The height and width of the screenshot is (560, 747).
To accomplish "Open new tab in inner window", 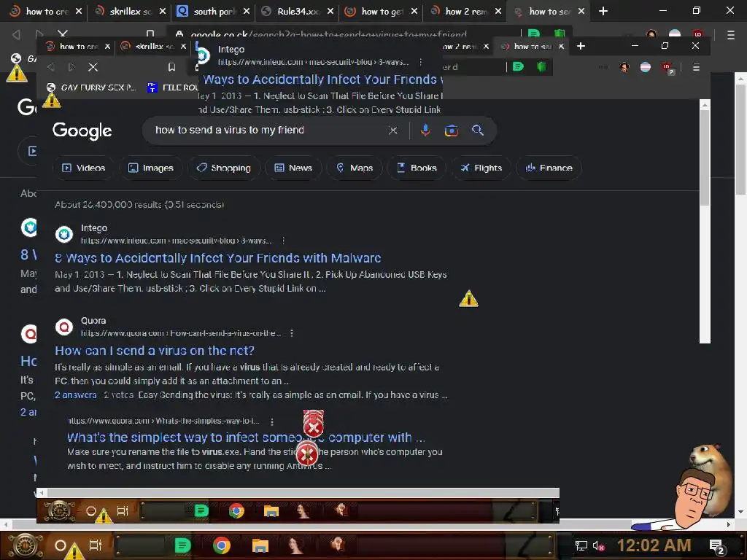I will [x=581, y=46].
